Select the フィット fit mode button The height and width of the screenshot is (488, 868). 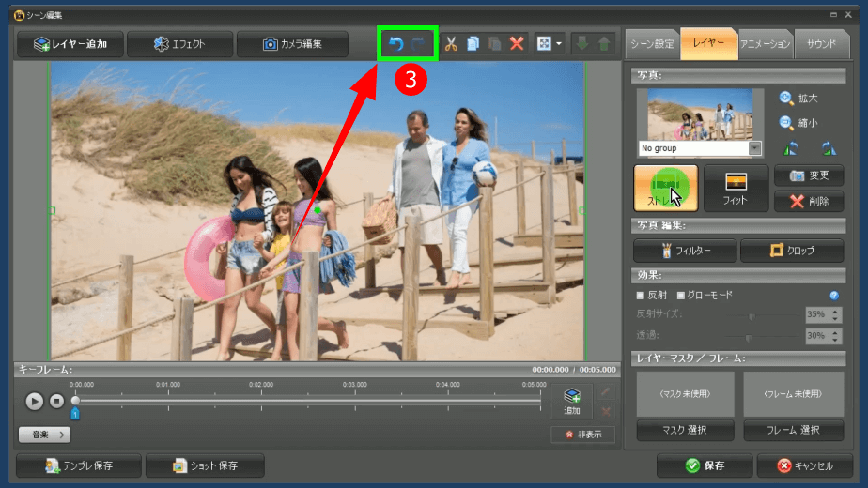pyautogui.click(x=736, y=188)
